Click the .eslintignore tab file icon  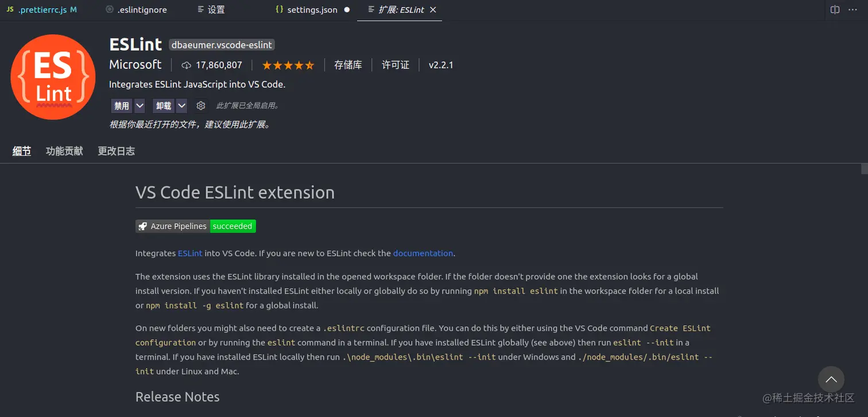tap(110, 10)
